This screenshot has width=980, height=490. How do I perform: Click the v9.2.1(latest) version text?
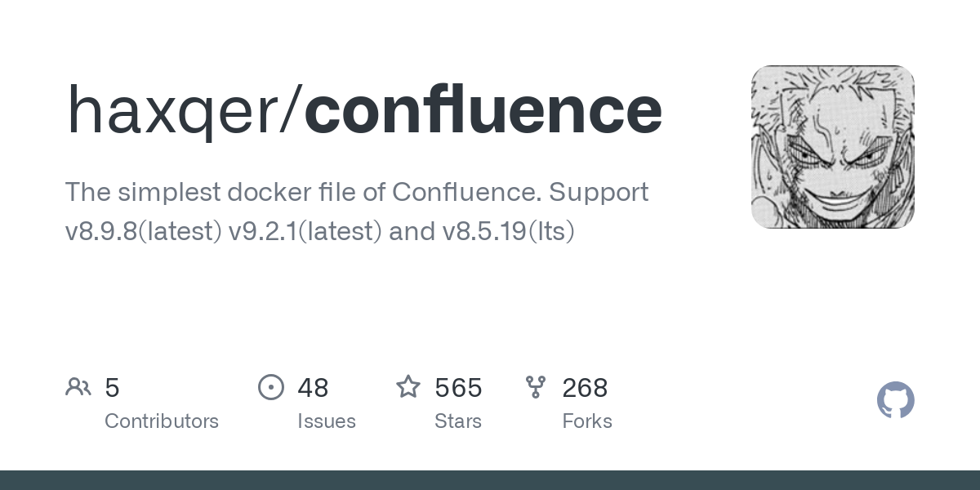point(305,232)
